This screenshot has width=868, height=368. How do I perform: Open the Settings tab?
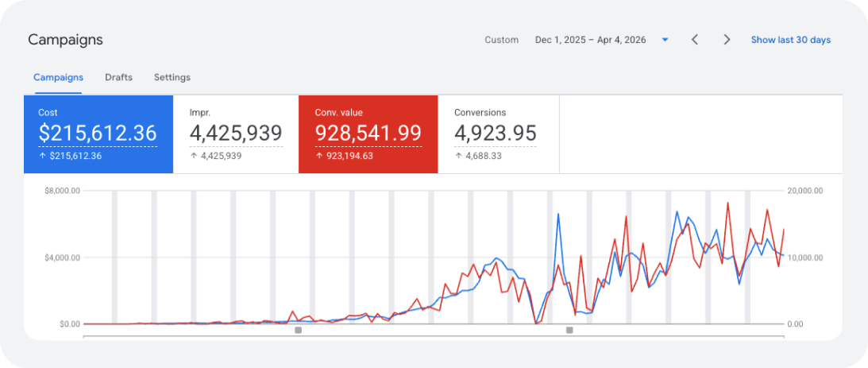click(172, 78)
